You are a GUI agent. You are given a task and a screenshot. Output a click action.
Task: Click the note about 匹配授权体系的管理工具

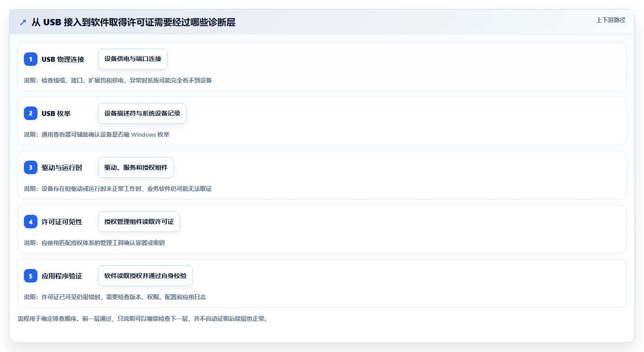pos(94,243)
